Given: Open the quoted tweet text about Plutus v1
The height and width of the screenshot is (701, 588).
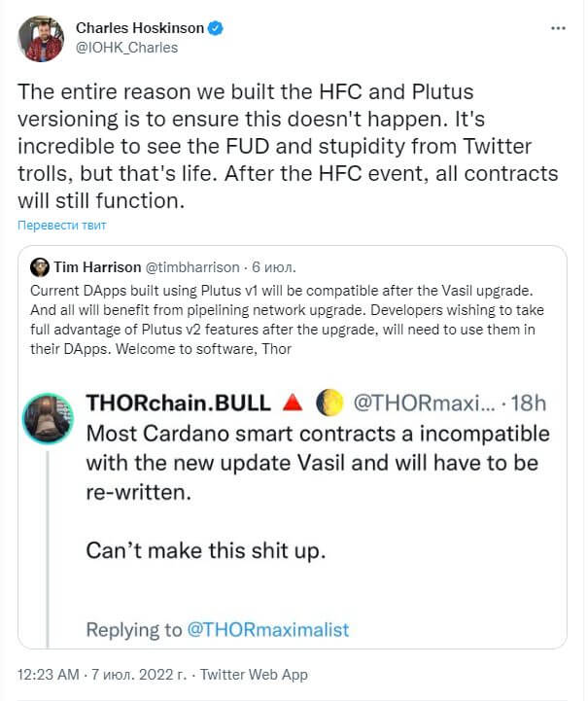Looking at the screenshot, I should 287,320.
